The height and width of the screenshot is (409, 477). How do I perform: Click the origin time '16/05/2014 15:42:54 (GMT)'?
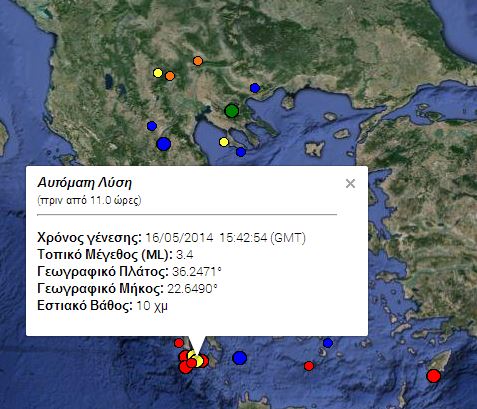pos(226,238)
